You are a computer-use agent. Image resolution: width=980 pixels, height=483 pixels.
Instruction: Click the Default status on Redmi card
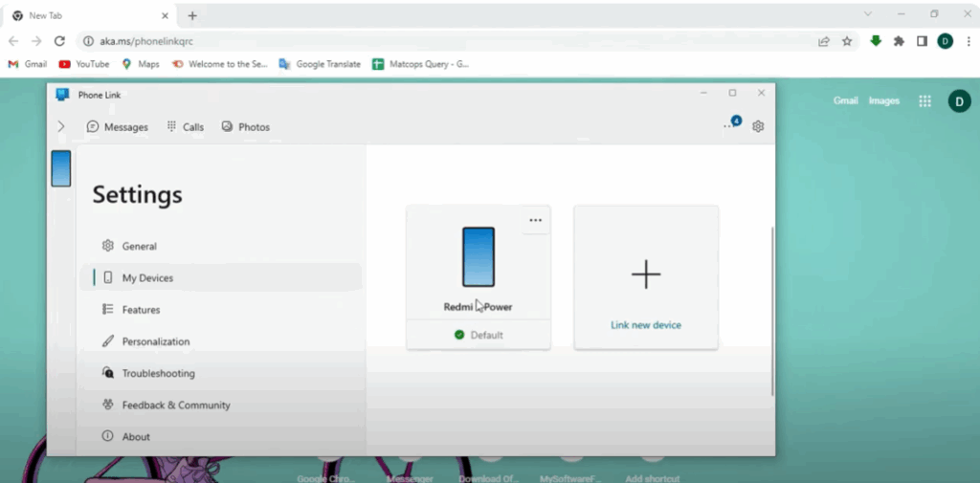tap(479, 335)
